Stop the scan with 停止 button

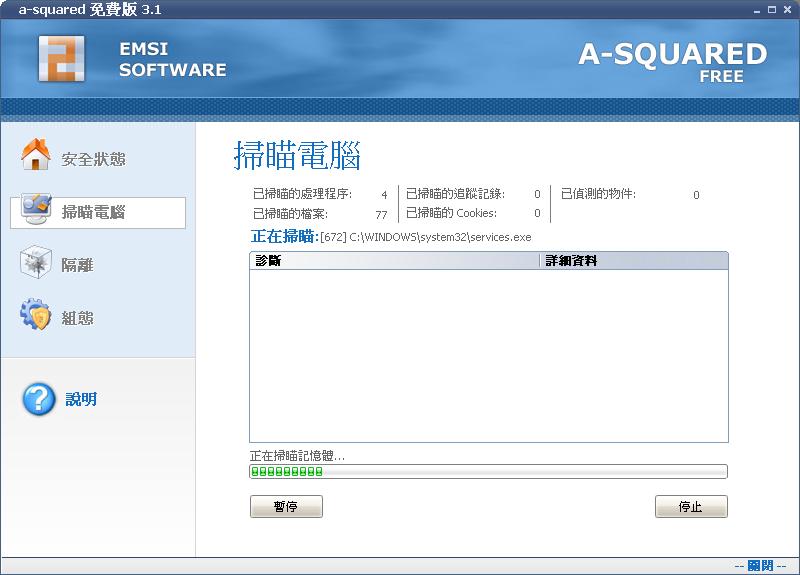[691, 506]
